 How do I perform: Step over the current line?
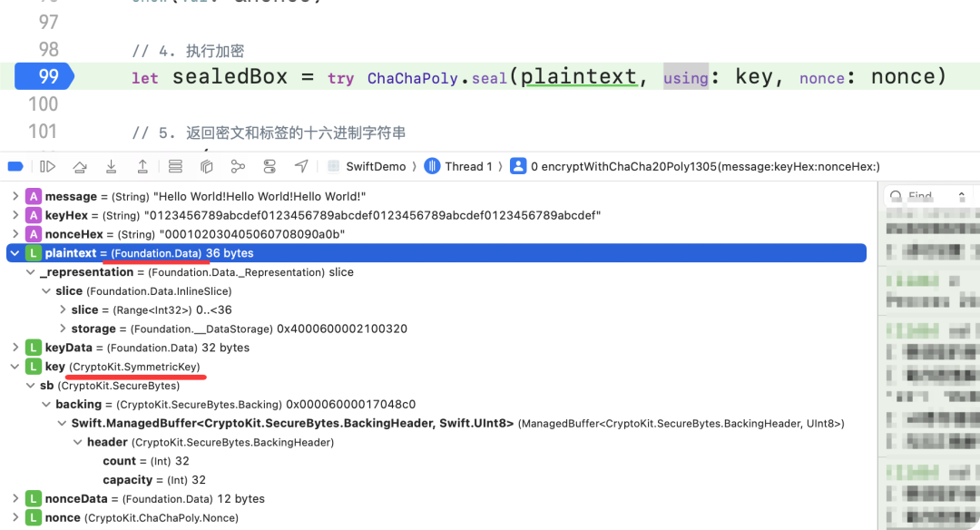(80, 166)
